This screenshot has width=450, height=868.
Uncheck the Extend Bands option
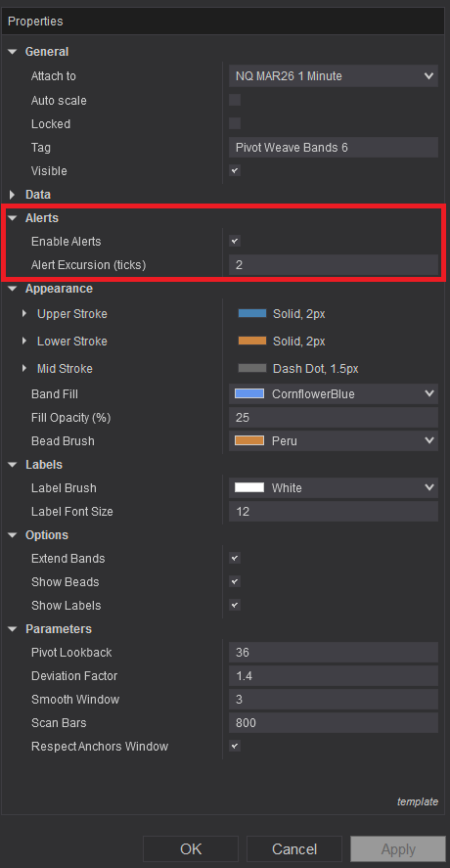click(x=235, y=558)
